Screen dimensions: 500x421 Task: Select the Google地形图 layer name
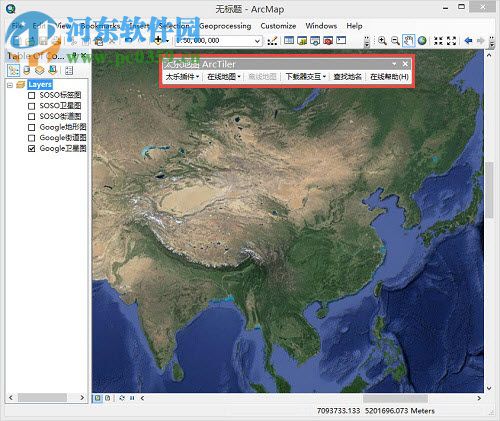pyautogui.click(x=63, y=127)
